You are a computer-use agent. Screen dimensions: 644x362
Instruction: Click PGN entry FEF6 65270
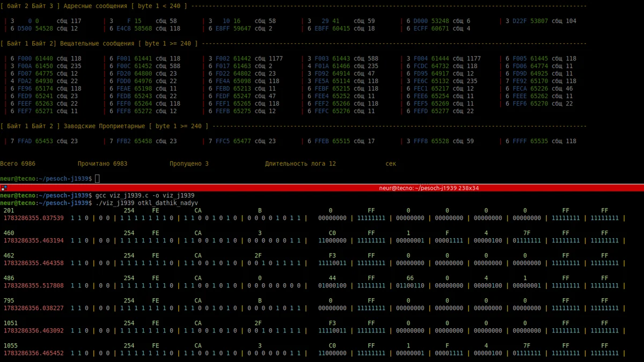(530, 104)
